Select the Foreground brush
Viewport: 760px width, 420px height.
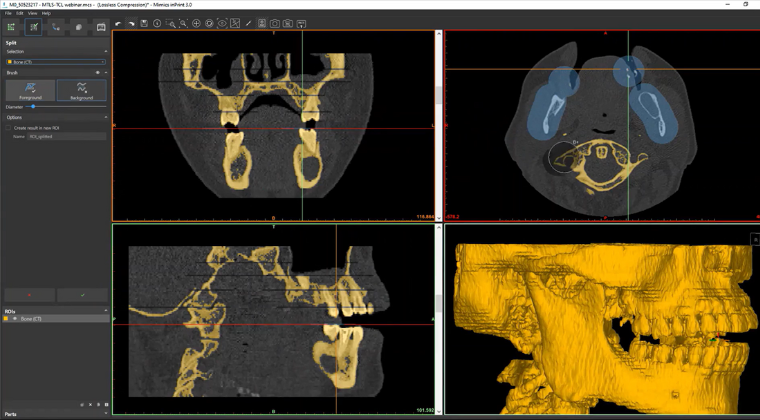click(30, 91)
